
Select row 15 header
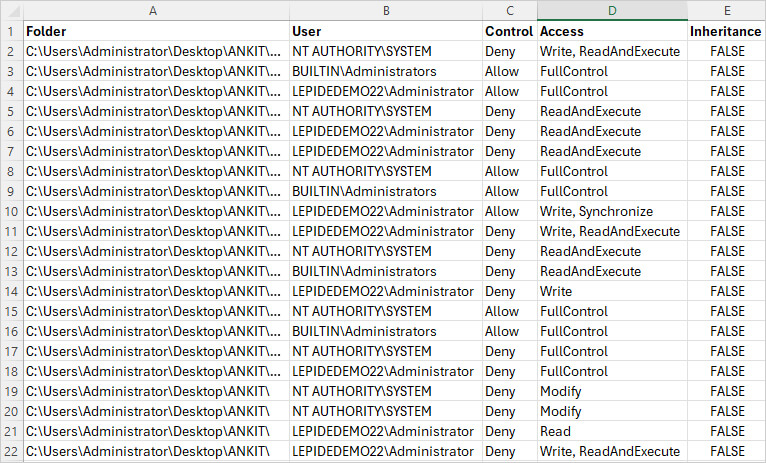point(12,312)
